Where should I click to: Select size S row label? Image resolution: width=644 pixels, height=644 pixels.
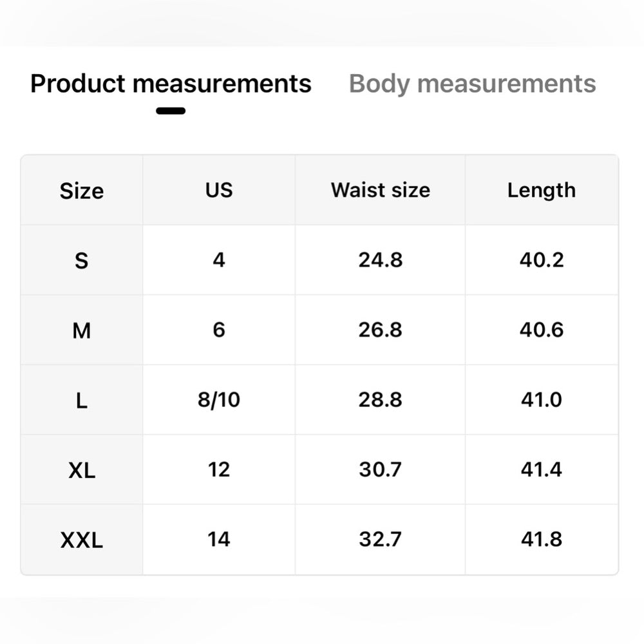(x=82, y=260)
